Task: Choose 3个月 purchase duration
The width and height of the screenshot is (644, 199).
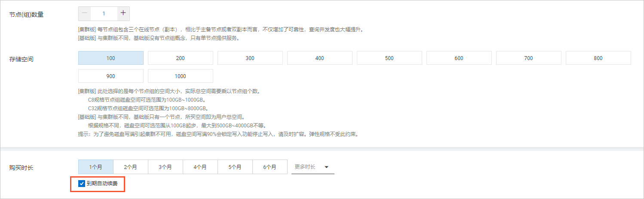Action: [166, 167]
